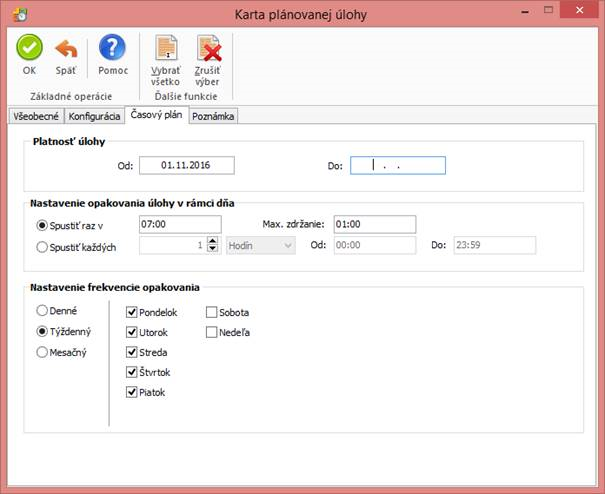Decrease the interval spinner value
This screenshot has height=494, width=605.
click(x=213, y=249)
